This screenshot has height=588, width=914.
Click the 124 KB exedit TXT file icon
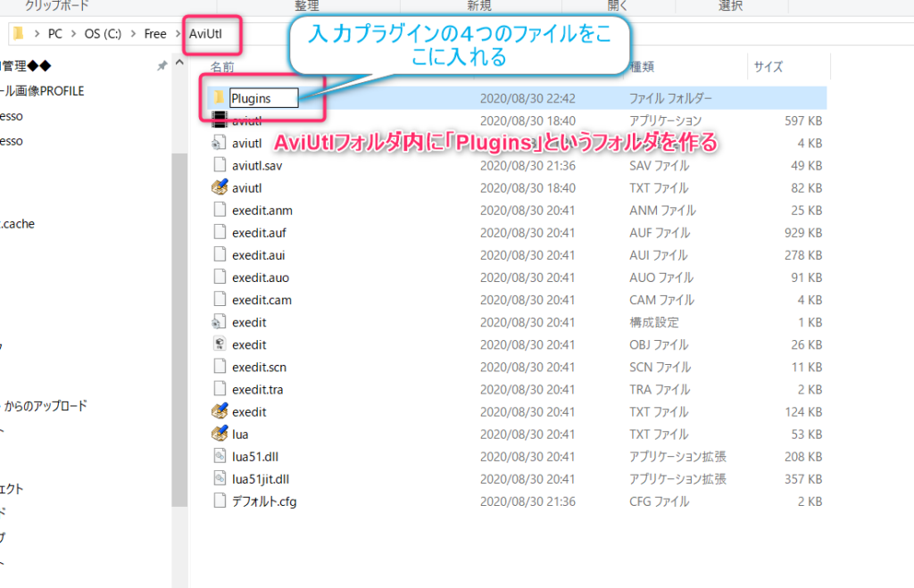220,411
